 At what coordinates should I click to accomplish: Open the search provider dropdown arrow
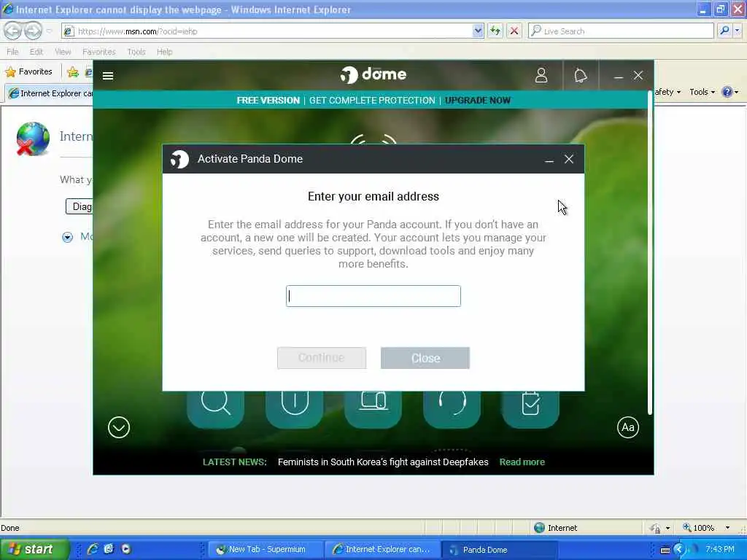(738, 31)
